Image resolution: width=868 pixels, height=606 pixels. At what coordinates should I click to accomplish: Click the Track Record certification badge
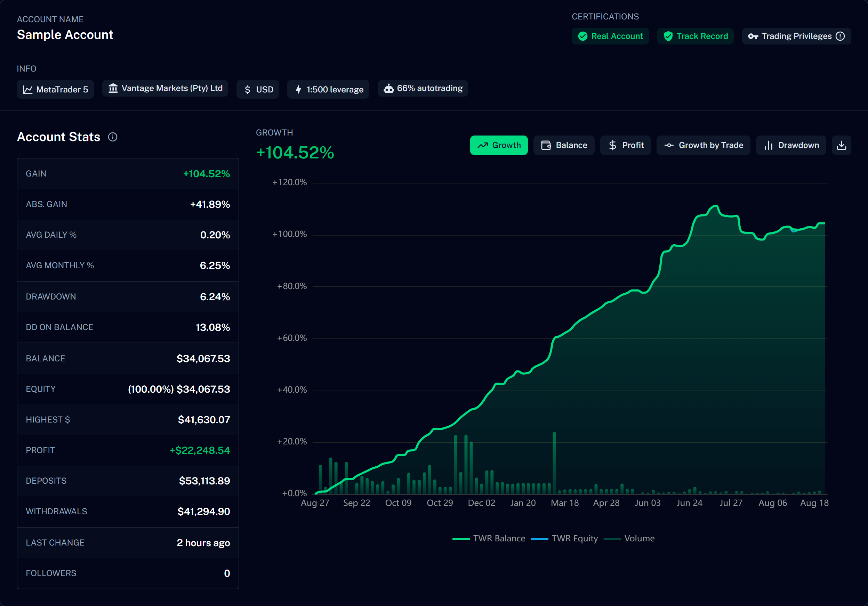coord(695,36)
